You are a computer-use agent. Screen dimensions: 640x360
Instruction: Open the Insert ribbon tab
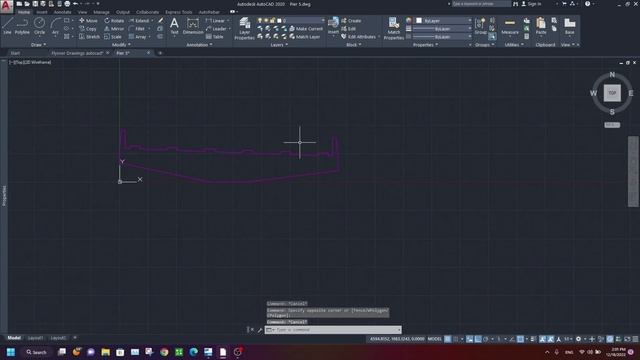point(42,12)
